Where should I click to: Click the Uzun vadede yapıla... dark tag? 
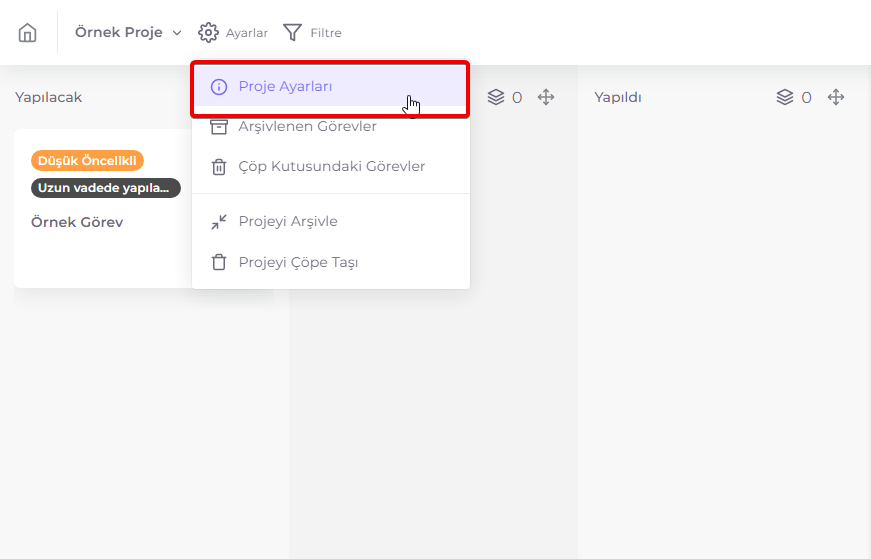coord(106,188)
